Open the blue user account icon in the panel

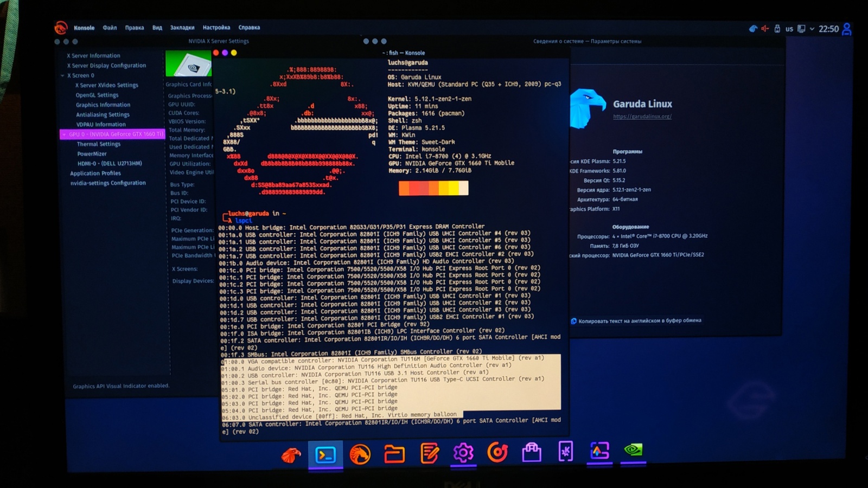tap(846, 29)
